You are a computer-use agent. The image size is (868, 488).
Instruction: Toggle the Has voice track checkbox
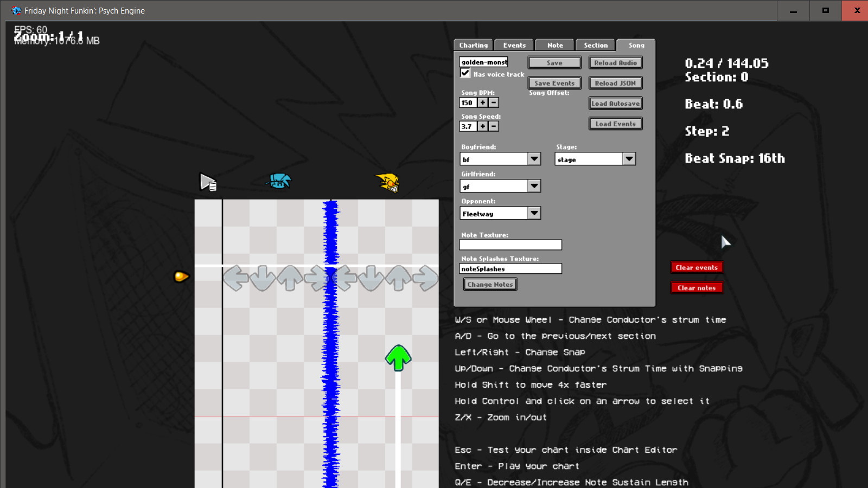click(x=465, y=73)
